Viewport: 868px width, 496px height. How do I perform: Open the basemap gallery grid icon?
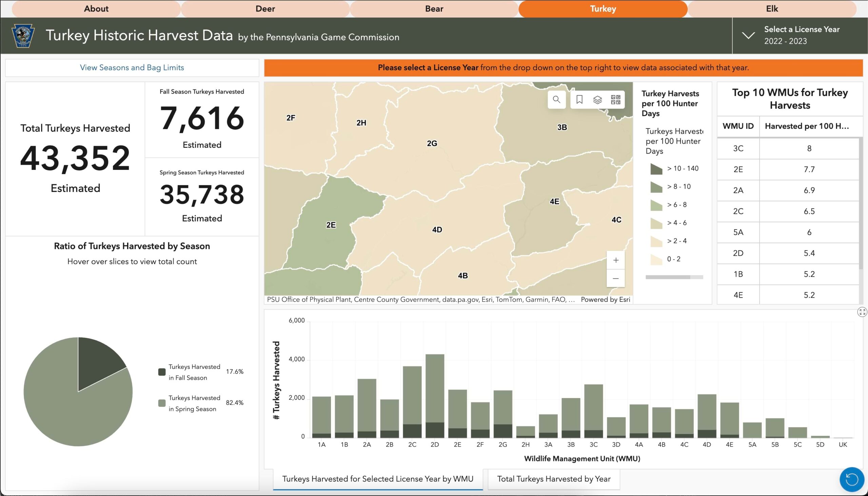click(x=616, y=99)
